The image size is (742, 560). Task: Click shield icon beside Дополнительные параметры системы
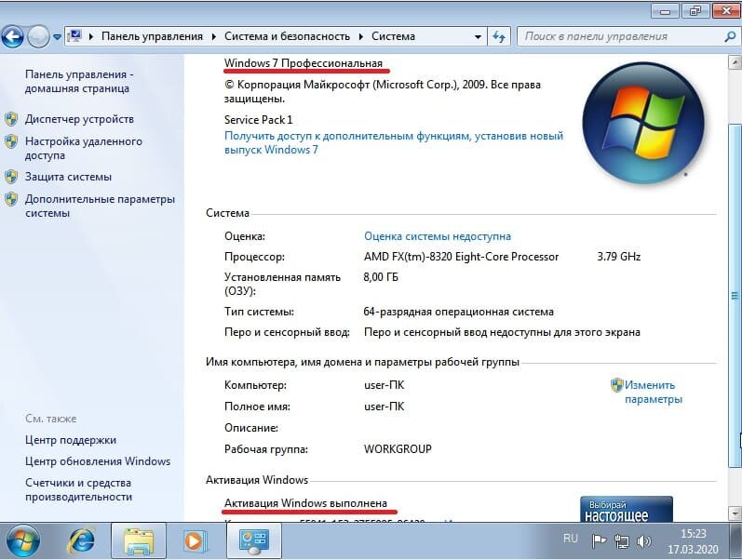tap(11, 199)
